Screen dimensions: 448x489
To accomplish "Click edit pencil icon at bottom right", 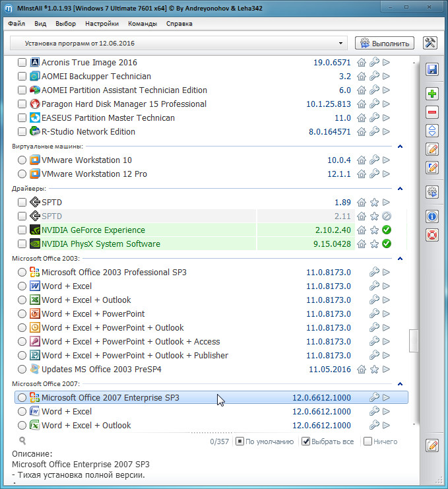I will (432, 445).
